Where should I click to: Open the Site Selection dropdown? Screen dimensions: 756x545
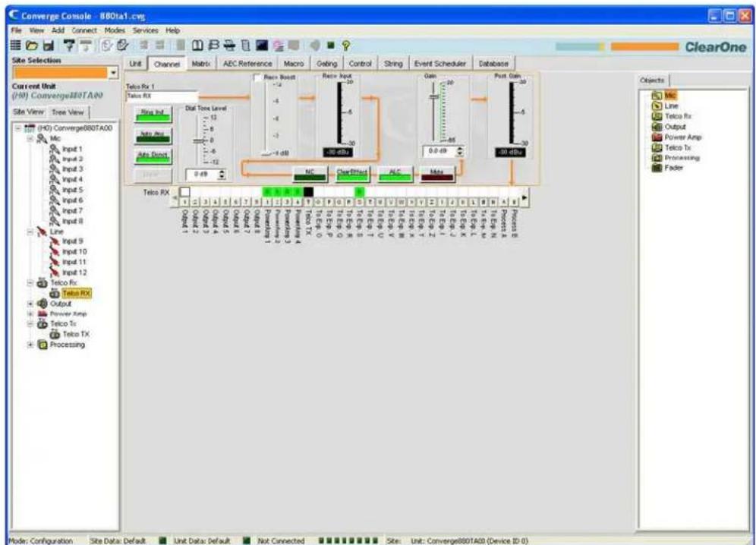coord(114,73)
